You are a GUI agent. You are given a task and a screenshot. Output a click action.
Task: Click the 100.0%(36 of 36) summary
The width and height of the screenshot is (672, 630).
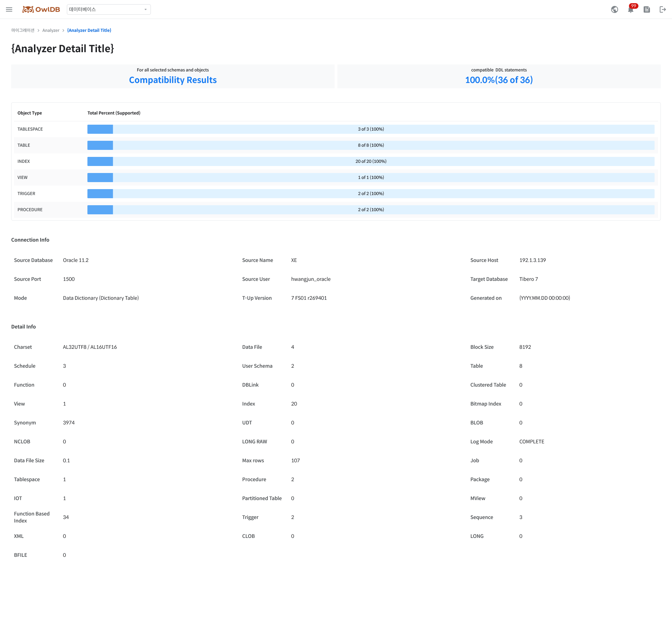[x=499, y=80]
